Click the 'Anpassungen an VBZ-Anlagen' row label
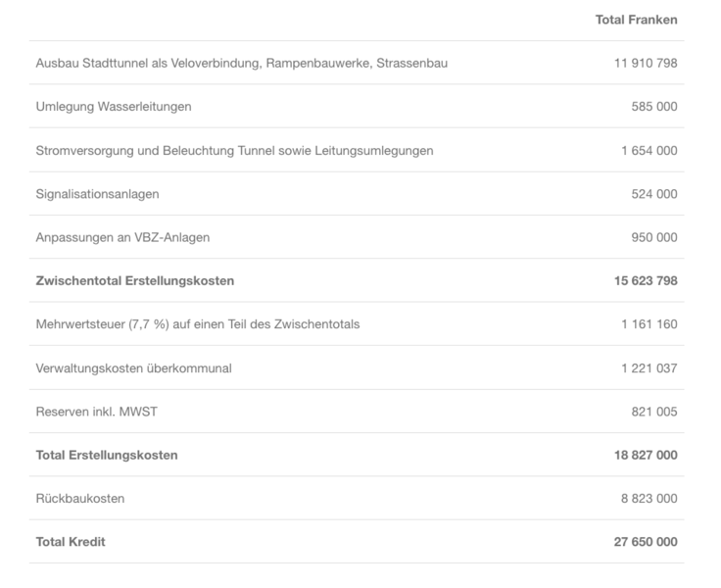721x588 pixels. coord(122,237)
